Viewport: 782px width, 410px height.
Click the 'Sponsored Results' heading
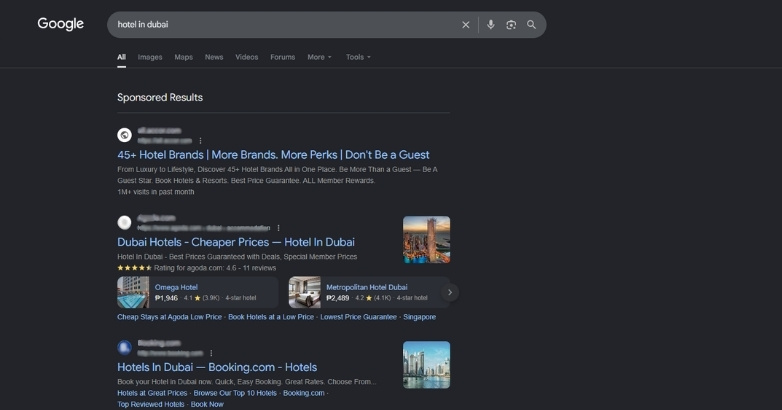click(160, 97)
